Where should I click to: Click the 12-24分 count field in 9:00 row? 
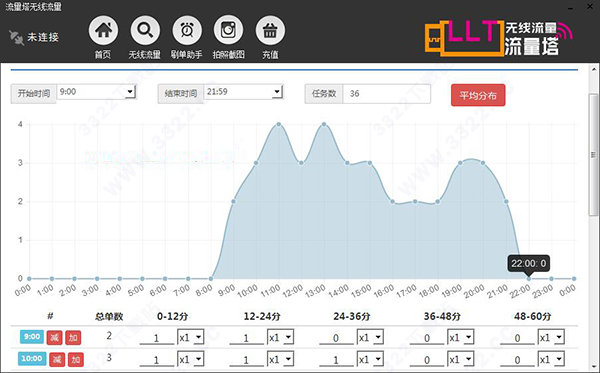click(246, 338)
